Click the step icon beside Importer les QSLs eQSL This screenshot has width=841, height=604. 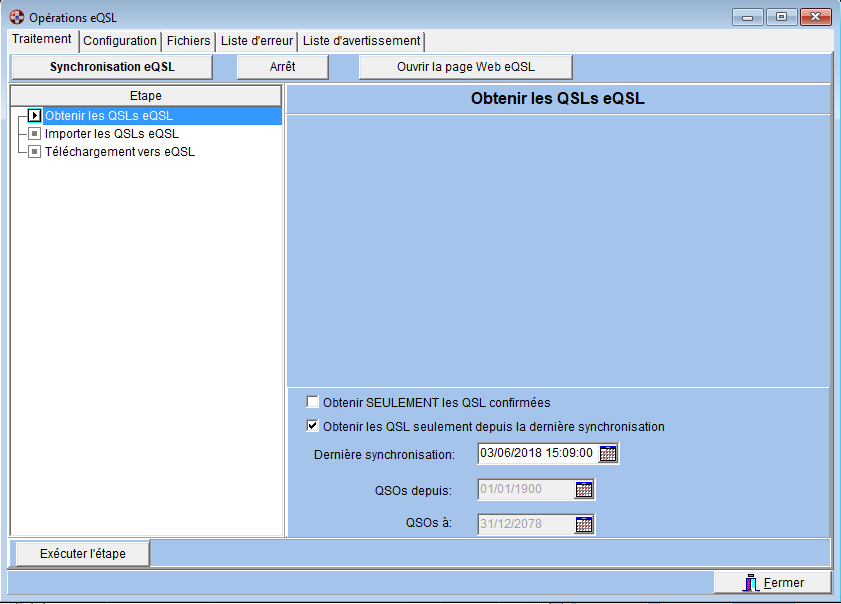click(x=35, y=134)
